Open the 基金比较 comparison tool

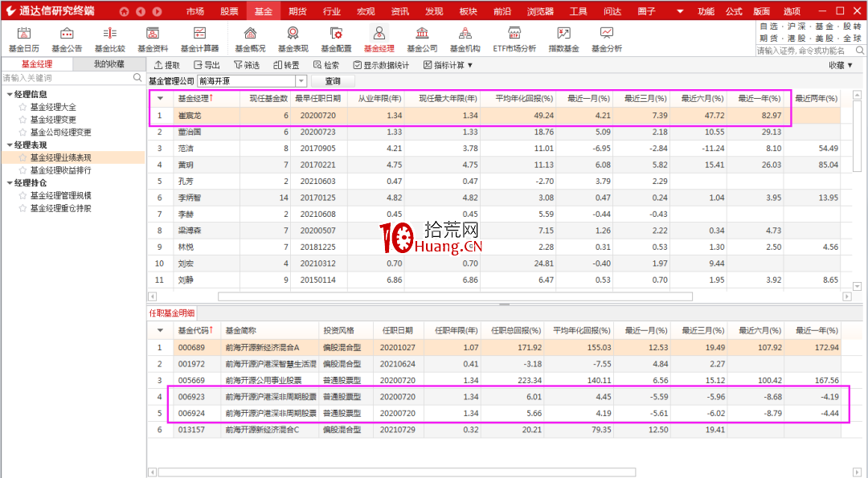pos(109,39)
